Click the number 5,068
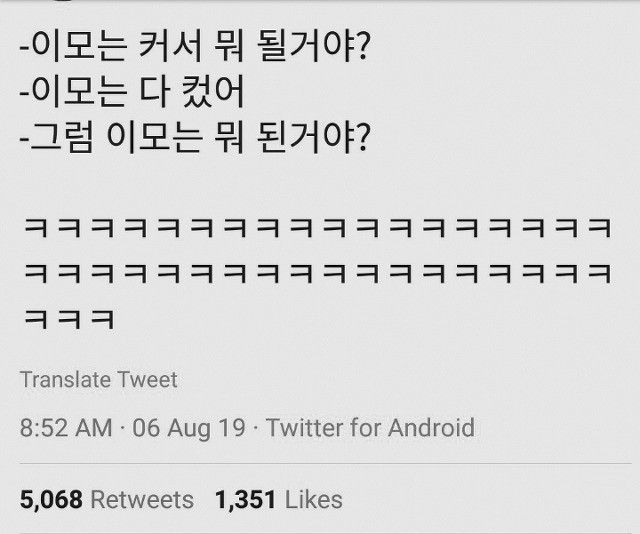Viewport: 640px width, 534px height. [50, 499]
